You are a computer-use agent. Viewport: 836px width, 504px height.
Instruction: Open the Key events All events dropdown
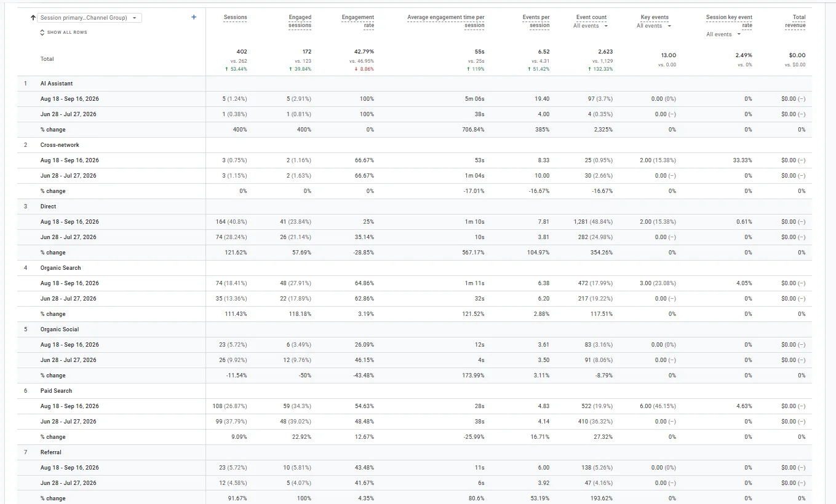pyautogui.click(x=654, y=26)
